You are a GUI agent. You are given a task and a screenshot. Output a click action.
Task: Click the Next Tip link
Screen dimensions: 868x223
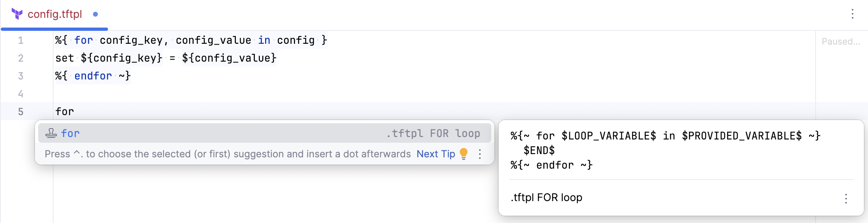click(x=436, y=154)
